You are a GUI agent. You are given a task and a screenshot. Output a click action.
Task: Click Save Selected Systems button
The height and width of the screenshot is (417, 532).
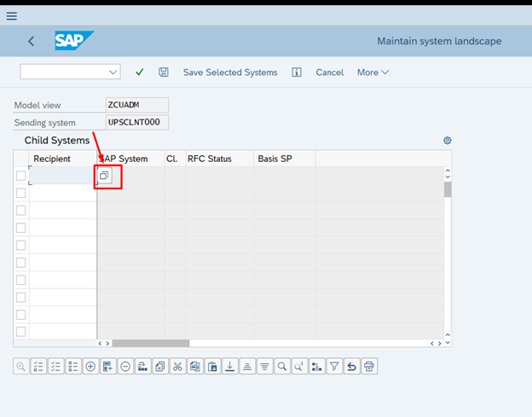(230, 72)
